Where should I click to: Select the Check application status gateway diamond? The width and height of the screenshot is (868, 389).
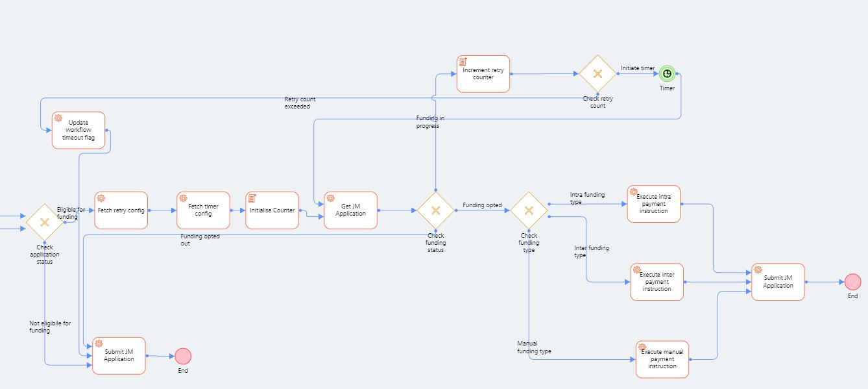(x=45, y=222)
